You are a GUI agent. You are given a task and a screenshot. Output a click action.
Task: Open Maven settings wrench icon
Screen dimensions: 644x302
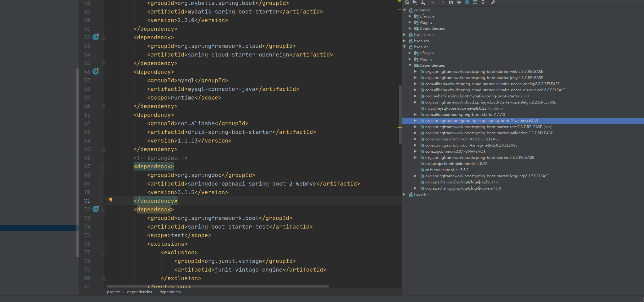click(493, 2)
